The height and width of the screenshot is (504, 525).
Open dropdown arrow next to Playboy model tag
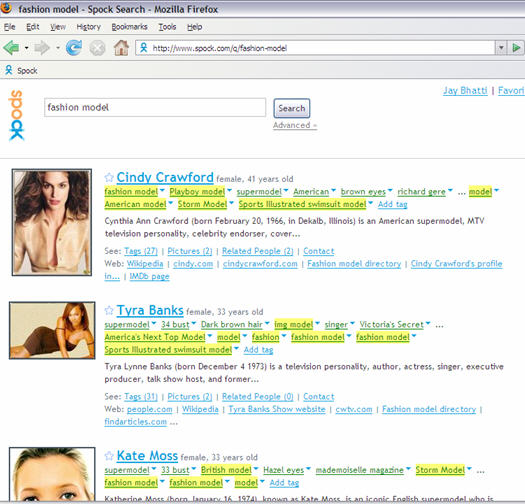point(229,191)
